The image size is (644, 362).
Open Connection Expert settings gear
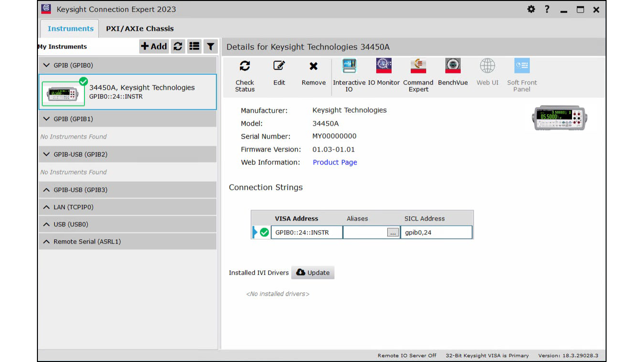(531, 9)
